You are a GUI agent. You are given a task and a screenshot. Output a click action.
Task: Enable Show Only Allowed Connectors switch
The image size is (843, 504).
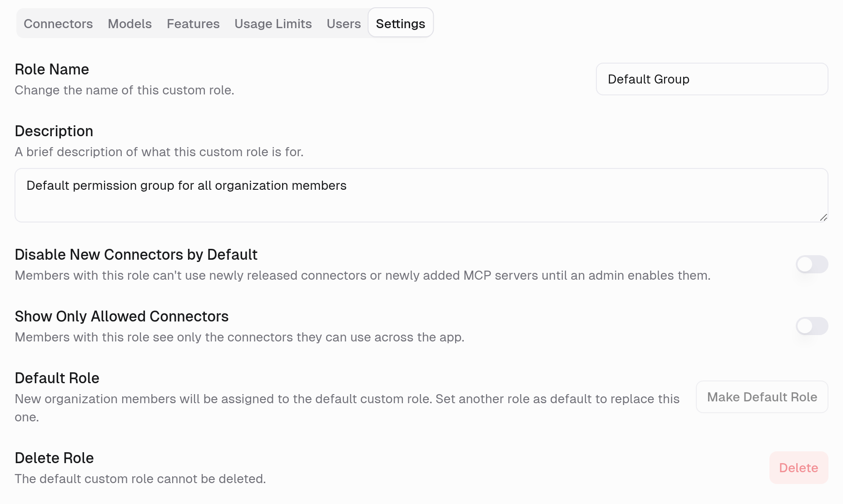(812, 326)
